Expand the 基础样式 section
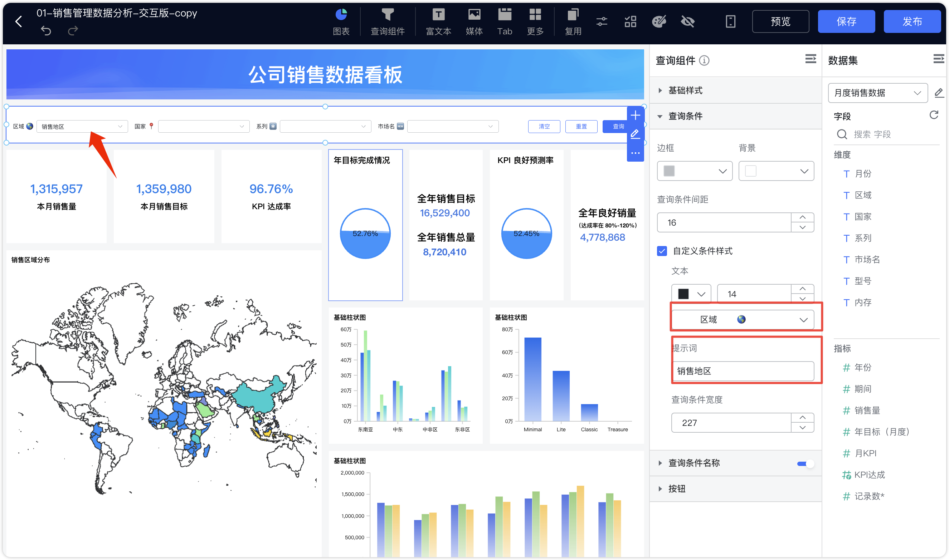This screenshot has height=560, width=949. (x=735, y=90)
